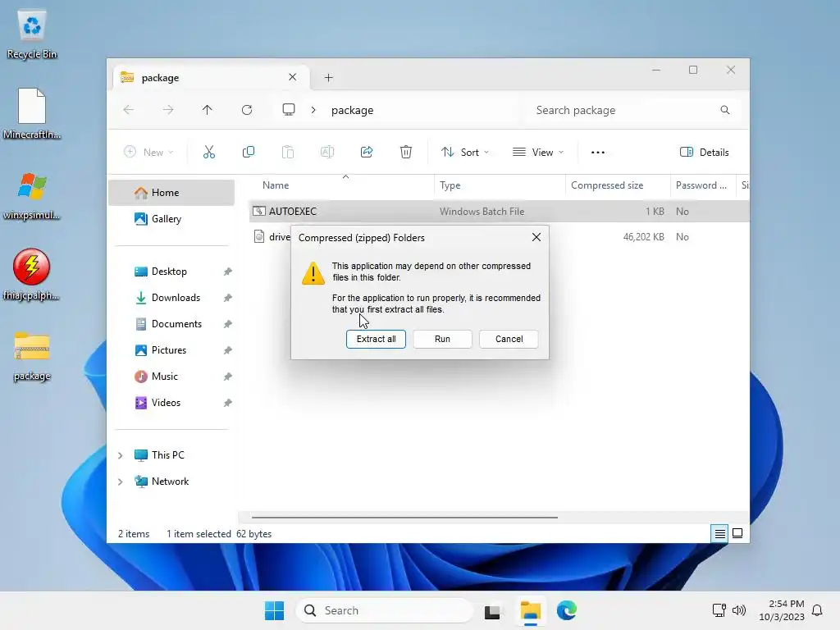Go back with the back arrow
This screenshot has height=630, width=840.
pyautogui.click(x=129, y=110)
